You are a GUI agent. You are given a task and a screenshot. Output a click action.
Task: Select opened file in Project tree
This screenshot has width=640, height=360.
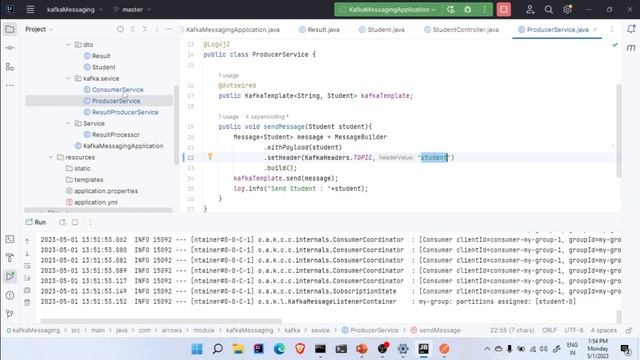coord(120,29)
